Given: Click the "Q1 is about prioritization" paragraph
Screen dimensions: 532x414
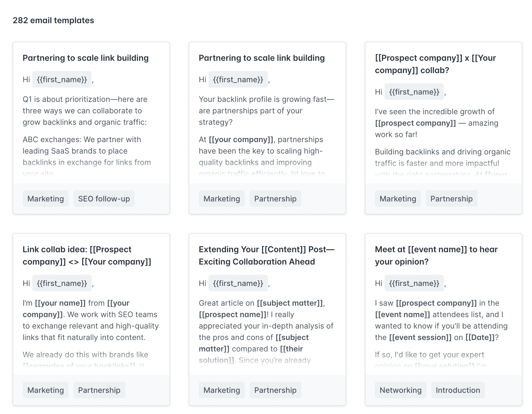Looking at the screenshot, I should [x=85, y=111].
